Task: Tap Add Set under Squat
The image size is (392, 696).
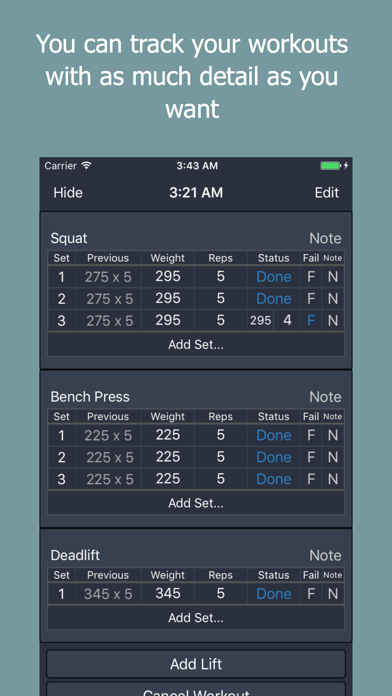Action: click(x=196, y=345)
